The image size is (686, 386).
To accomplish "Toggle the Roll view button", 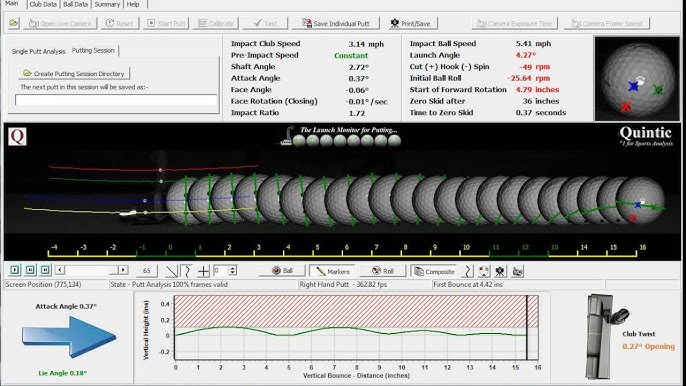I will (382, 271).
